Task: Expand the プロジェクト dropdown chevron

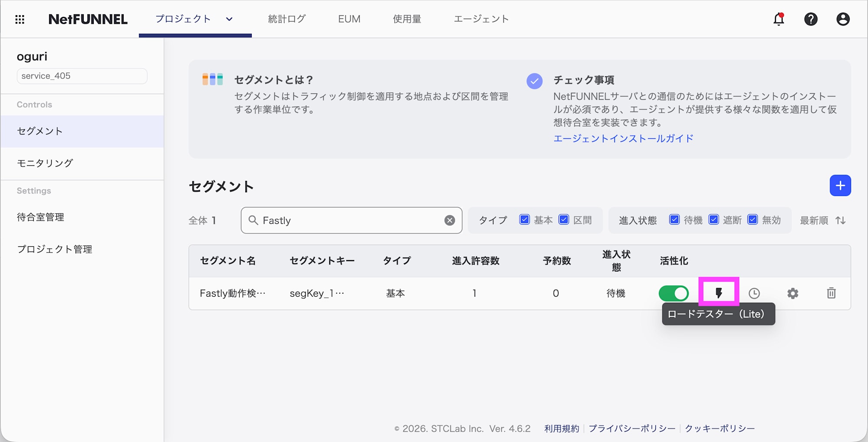Action: [229, 19]
